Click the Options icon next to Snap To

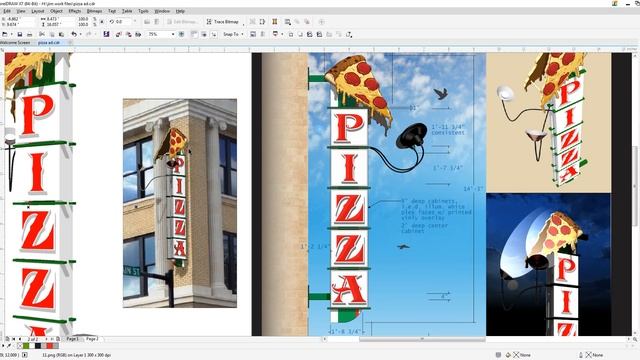[x=253, y=34]
